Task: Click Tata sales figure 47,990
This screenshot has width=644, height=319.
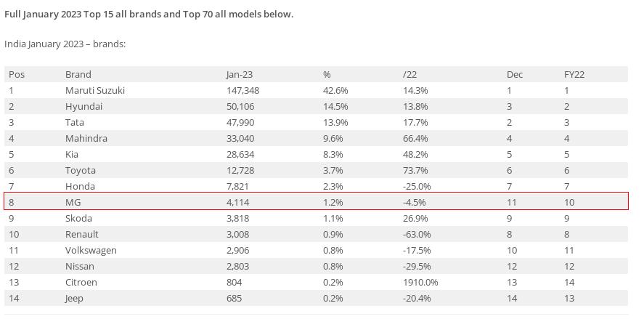Action: 240,122
